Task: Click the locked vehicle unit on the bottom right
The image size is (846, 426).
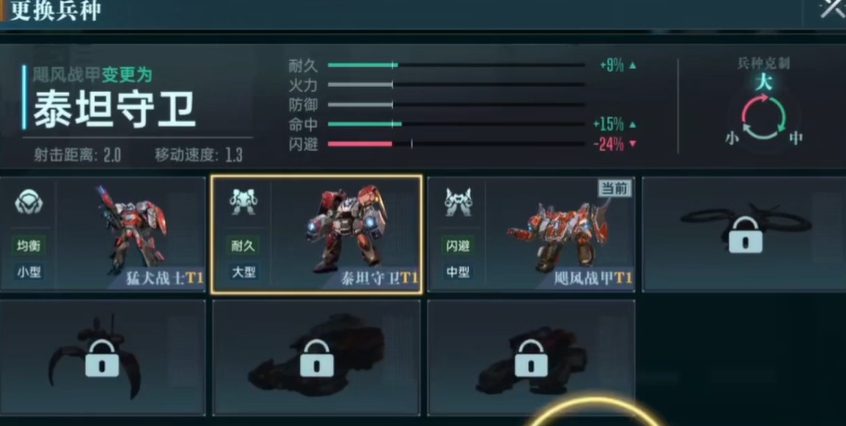Action: (531, 358)
